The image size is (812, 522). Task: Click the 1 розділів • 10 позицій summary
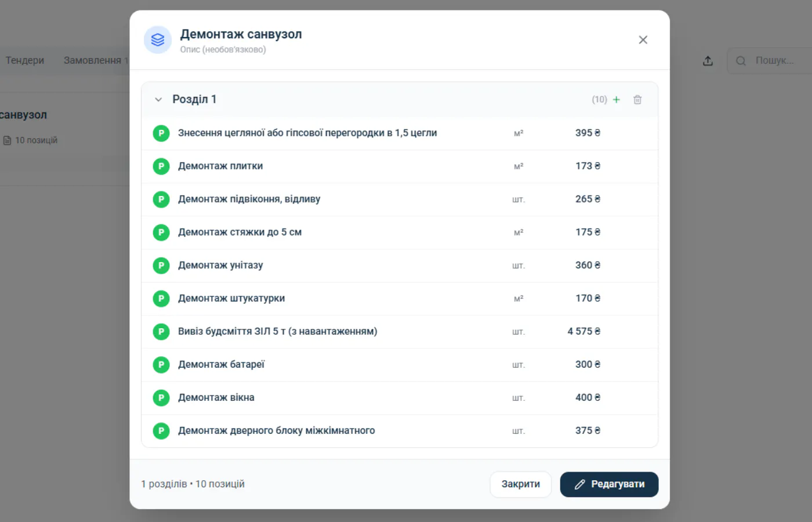(x=193, y=484)
